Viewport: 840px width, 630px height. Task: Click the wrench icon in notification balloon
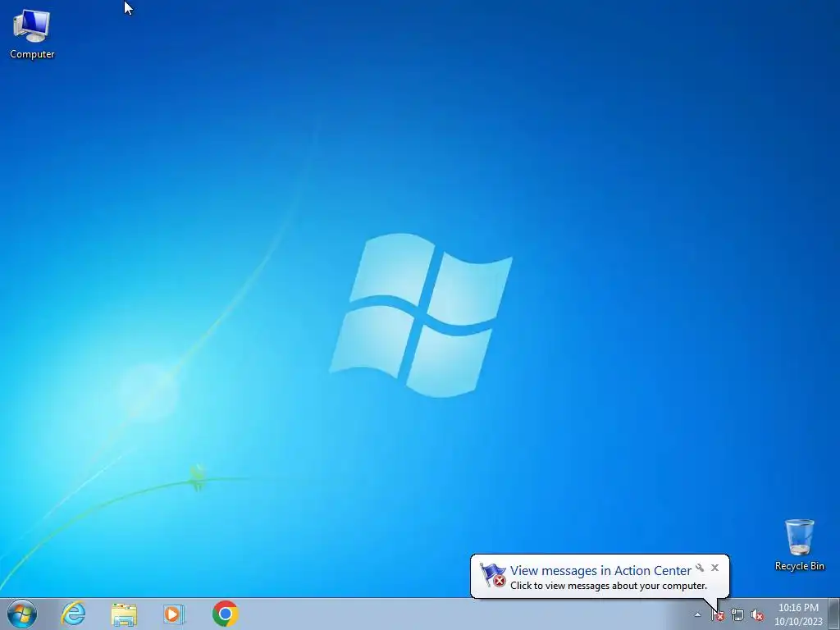coord(700,568)
